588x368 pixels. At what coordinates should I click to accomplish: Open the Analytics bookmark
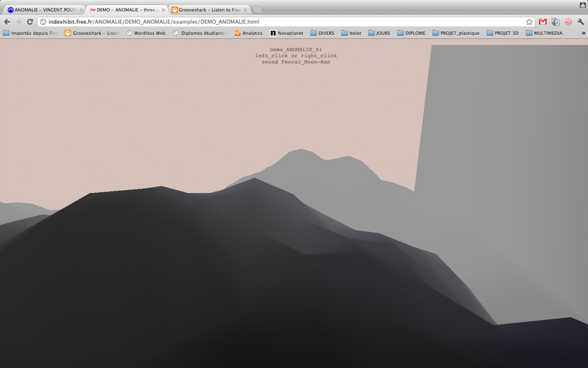pos(248,34)
